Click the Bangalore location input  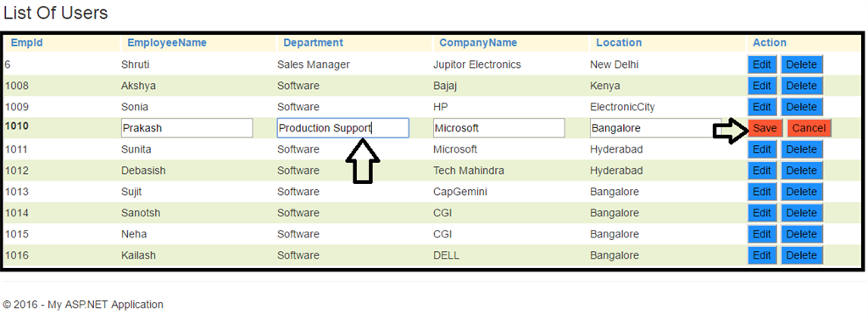tap(655, 128)
